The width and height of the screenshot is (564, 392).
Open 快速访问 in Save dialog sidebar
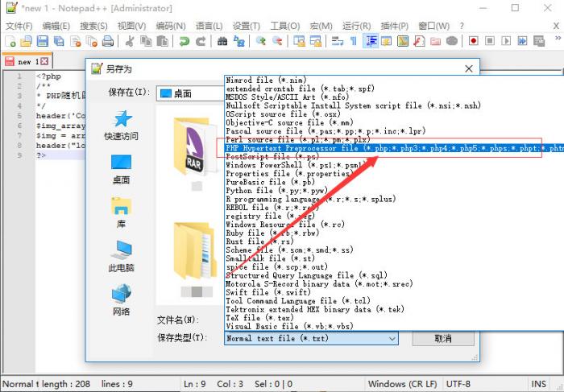click(x=121, y=126)
